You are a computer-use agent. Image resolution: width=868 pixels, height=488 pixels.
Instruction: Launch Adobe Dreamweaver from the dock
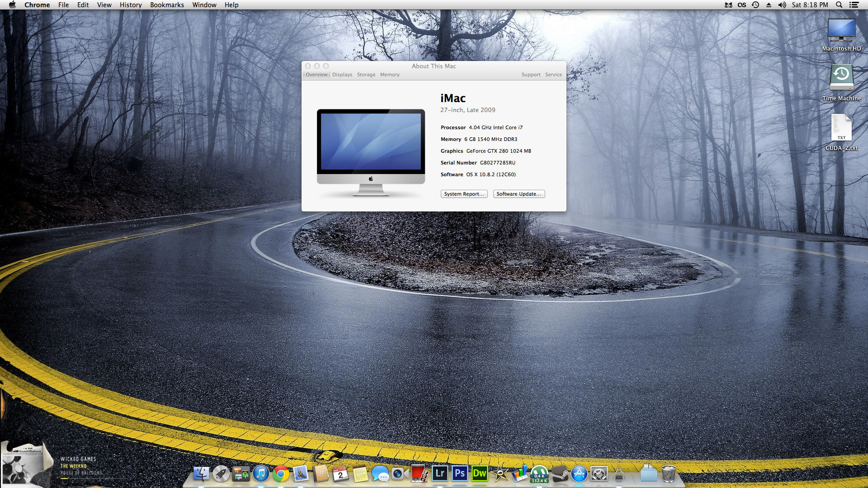(480, 474)
